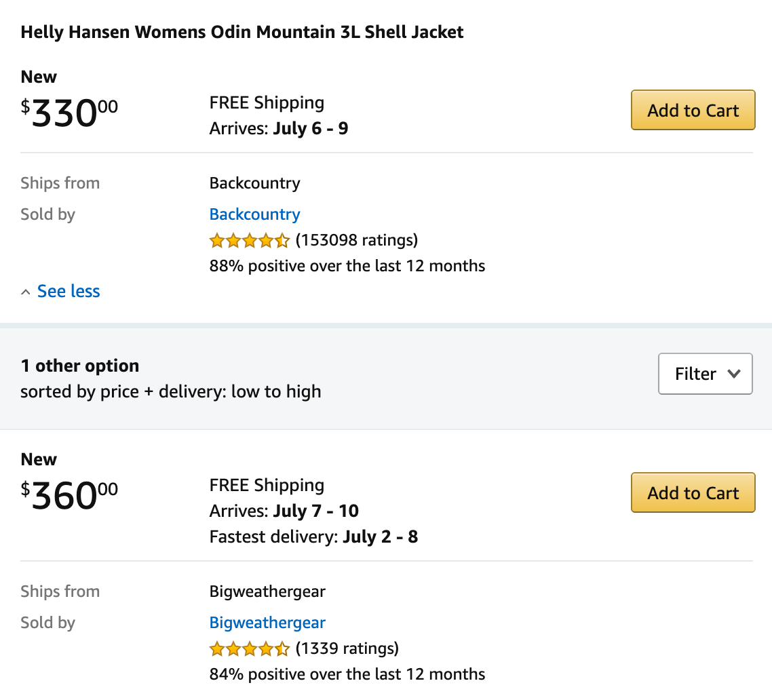Click the upward chevron next to See less
This screenshot has height=700, width=772.
[25, 290]
